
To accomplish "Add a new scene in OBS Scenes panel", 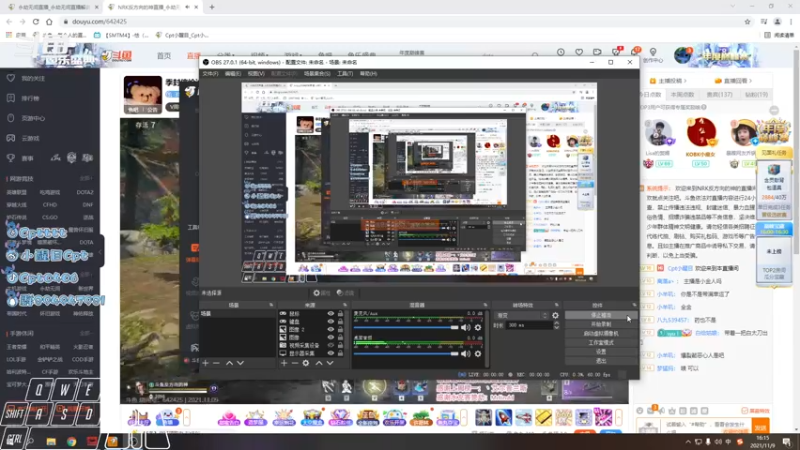I will 206,363.
